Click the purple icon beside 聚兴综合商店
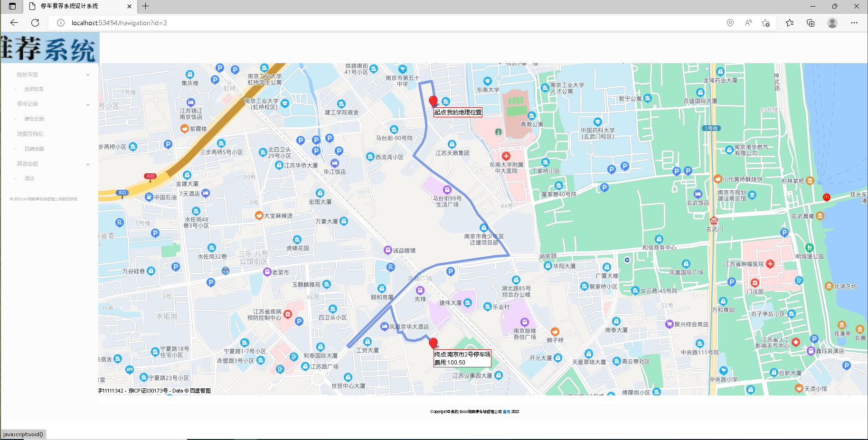Image resolution: width=868 pixels, height=440 pixels. pyautogui.click(x=670, y=324)
